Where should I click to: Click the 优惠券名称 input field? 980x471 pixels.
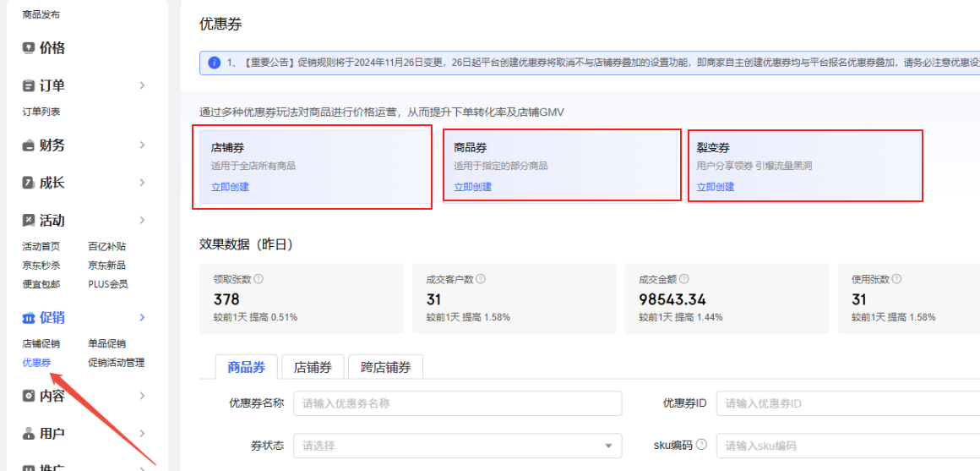tap(457, 403)
